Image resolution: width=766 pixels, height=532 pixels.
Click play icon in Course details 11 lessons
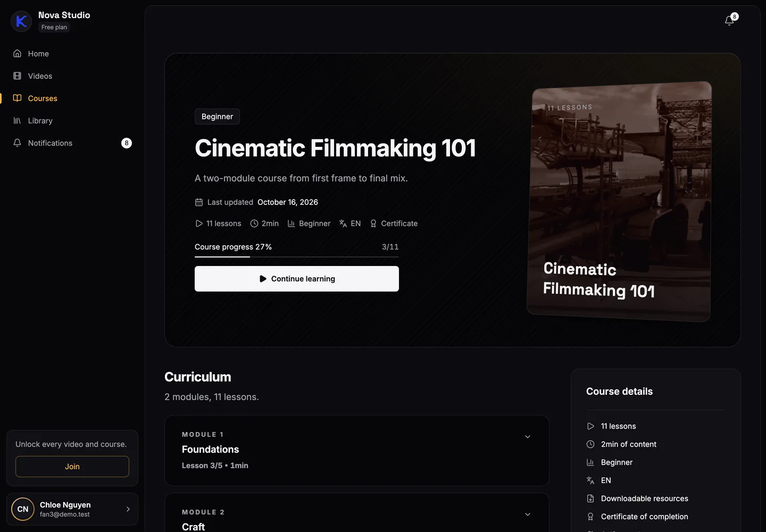coord(590,426)
